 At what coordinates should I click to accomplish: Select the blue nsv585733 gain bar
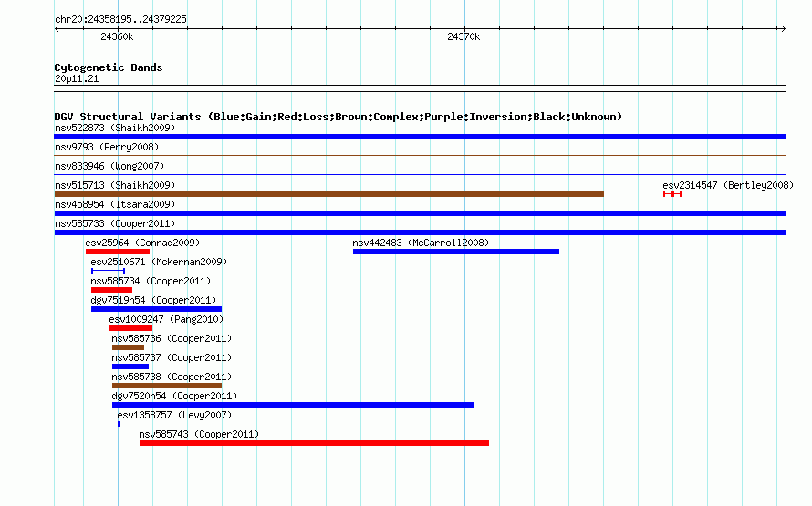coord(420,232)
